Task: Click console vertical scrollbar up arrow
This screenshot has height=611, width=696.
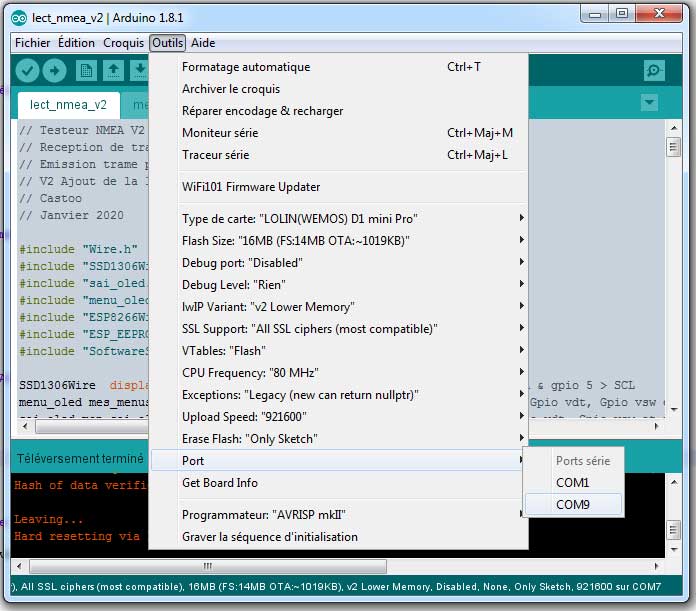Action: [674, 482]
